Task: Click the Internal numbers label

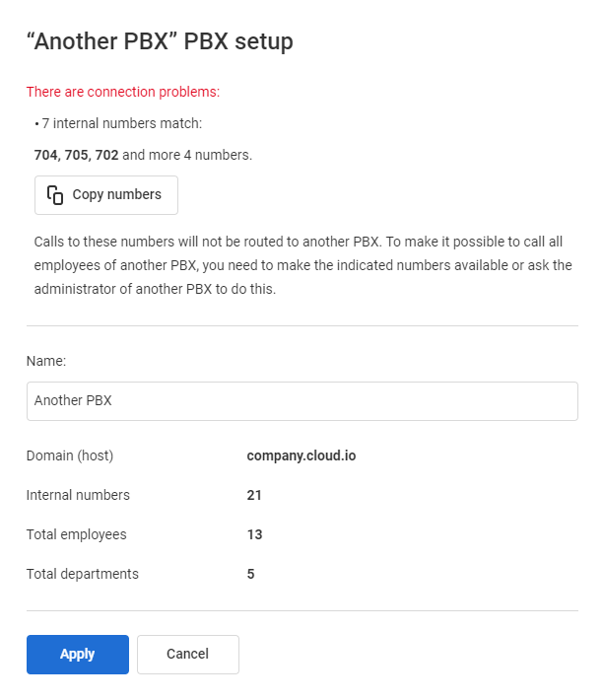Action: (x=78, y=495)
